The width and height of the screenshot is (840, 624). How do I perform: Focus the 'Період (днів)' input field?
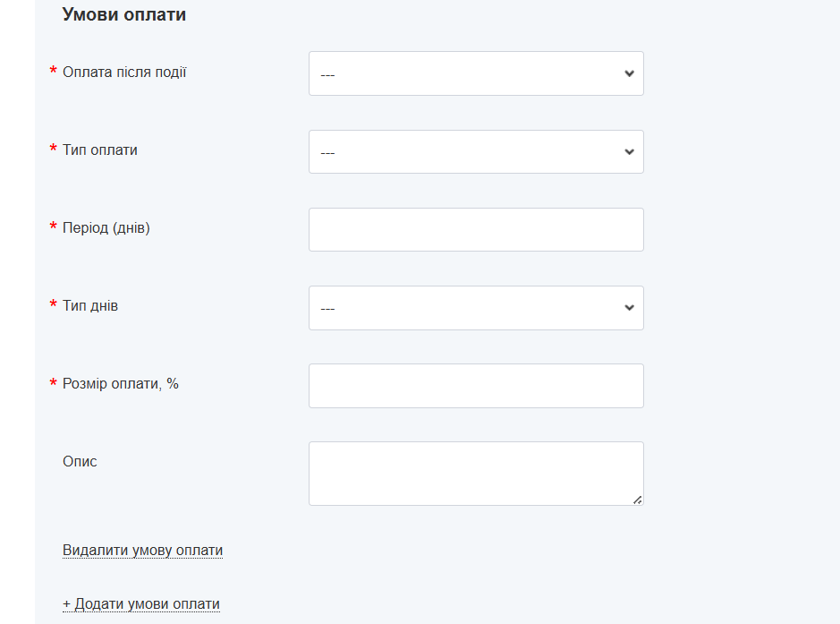pos(475,230)
